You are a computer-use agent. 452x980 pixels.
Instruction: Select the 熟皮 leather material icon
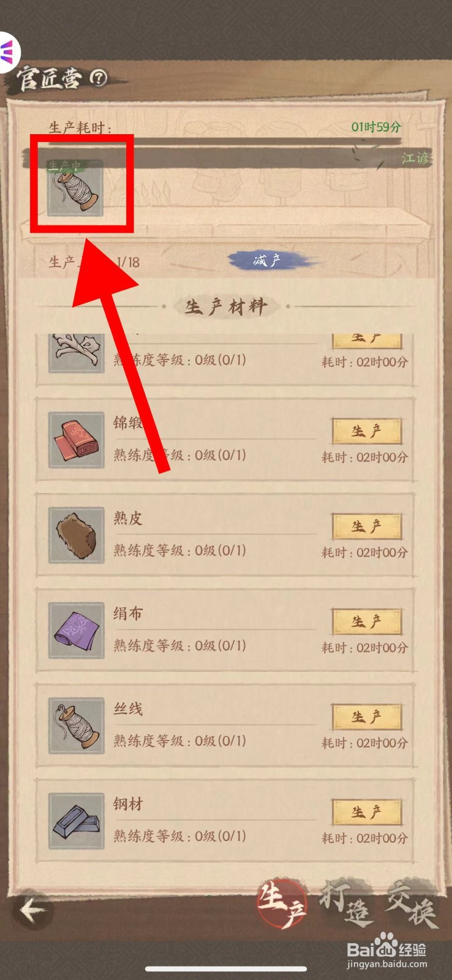(76, 535)
